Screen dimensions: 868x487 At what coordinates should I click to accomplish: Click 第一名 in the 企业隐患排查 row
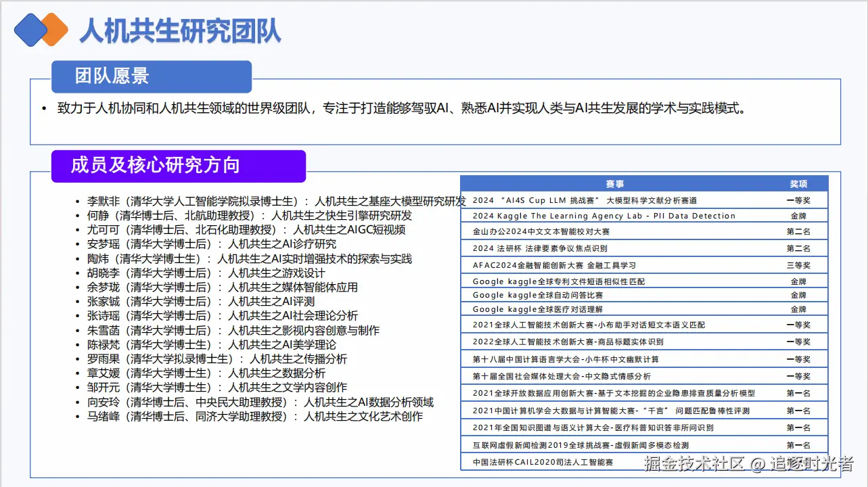point(798,393)
